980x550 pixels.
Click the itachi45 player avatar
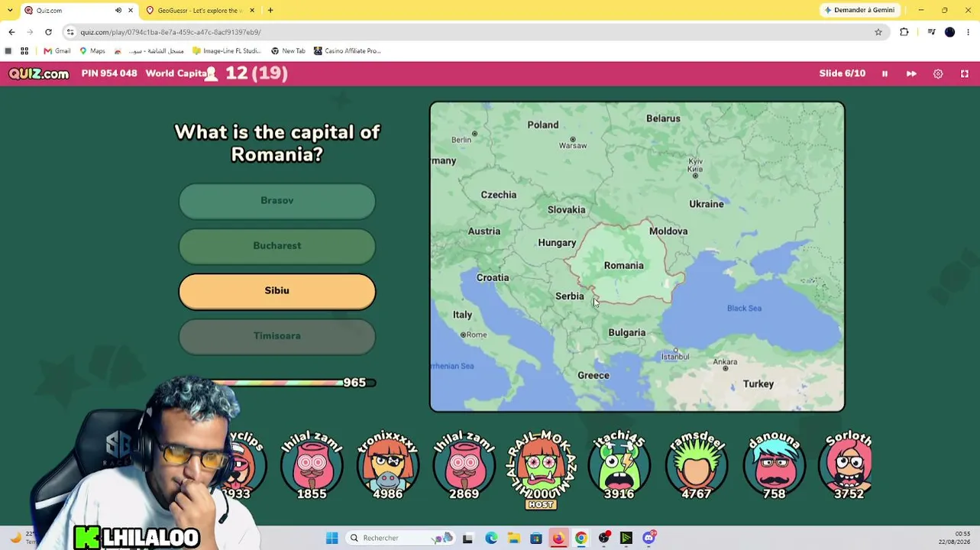[x=619, y=466]
